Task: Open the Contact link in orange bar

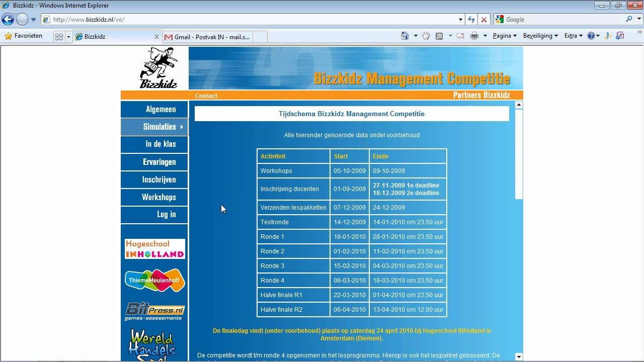Action: click(207, 96)
